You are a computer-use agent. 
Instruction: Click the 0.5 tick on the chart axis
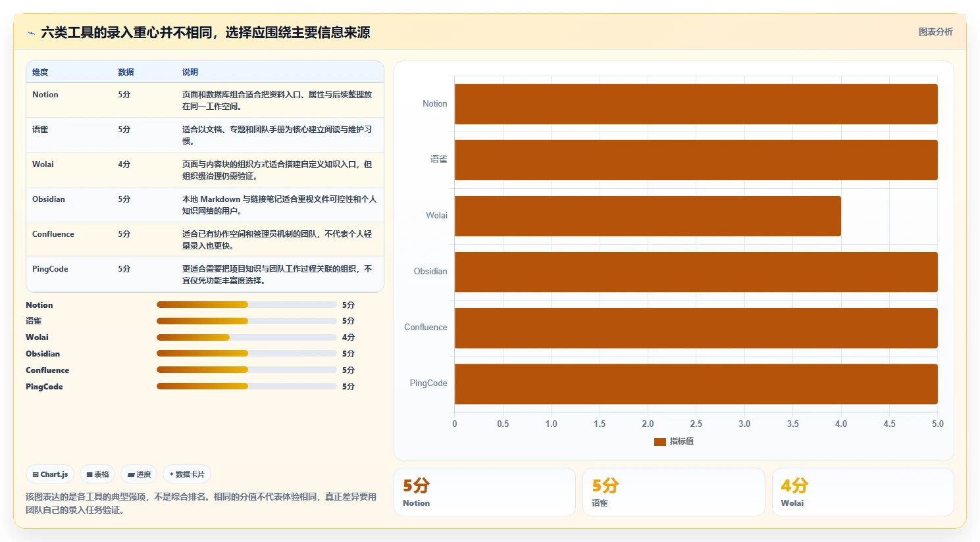[503, 424]
